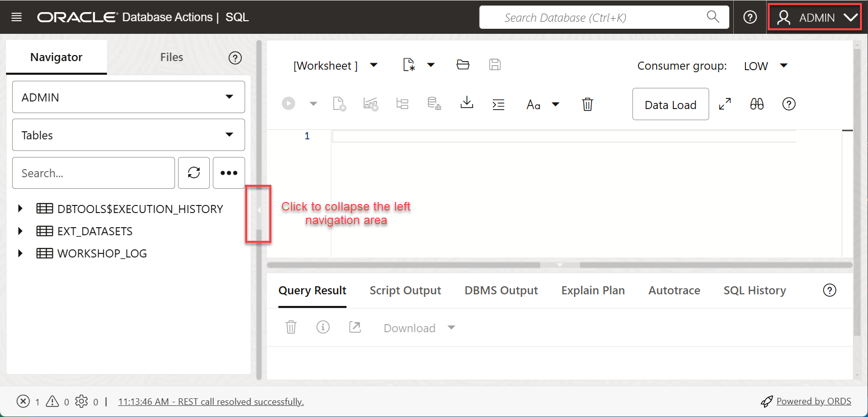Click the Data Load button

tap(670, 104)
